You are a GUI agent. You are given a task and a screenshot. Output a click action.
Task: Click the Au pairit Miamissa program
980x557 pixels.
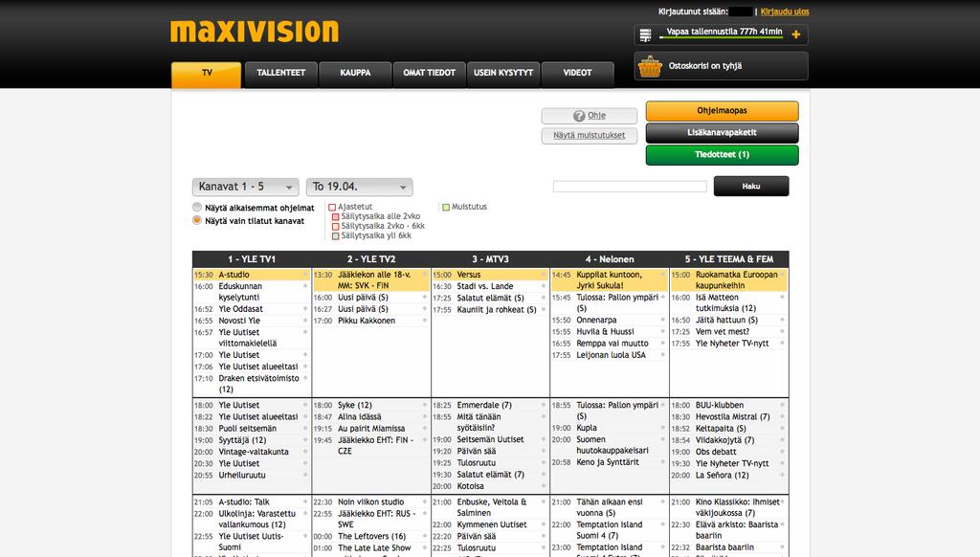click(371, 429)
